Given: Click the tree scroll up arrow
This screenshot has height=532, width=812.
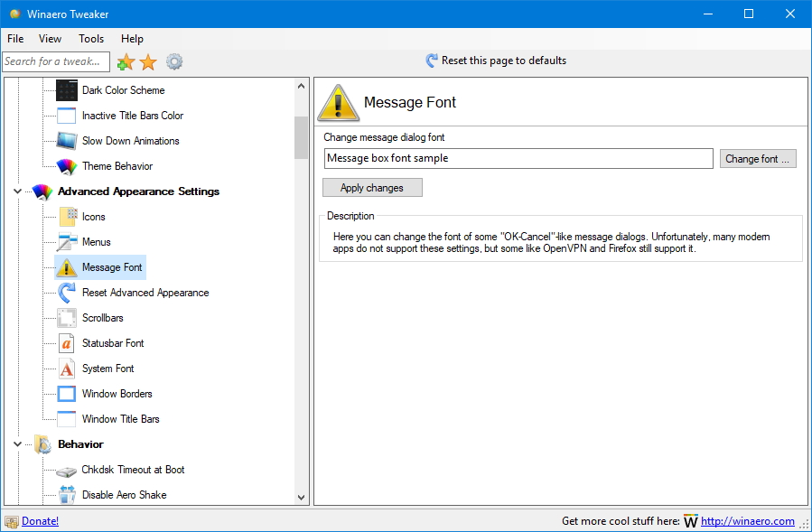Looking at the screenshot, I should (302, 86).
